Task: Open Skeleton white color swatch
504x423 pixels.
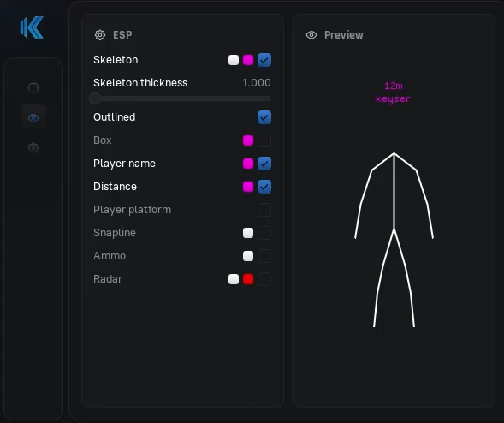Action: click(234, 60)
